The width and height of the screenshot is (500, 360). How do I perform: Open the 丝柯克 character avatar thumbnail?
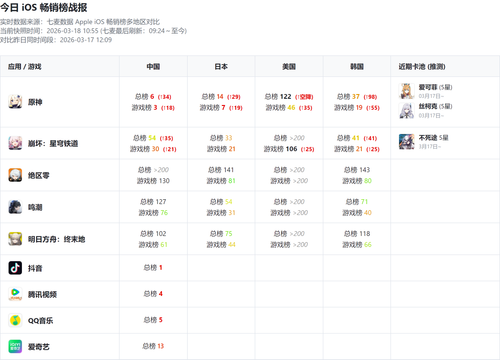pos(407,110)
